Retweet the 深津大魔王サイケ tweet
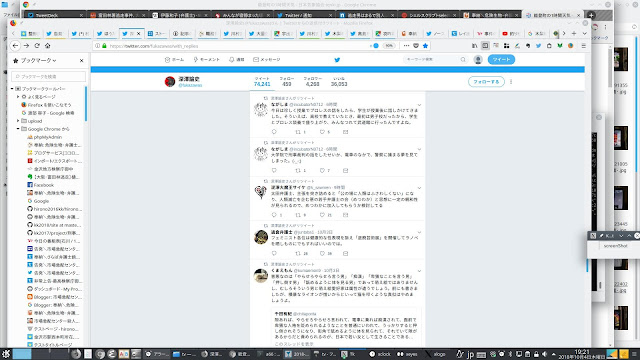This screenshot has width=640, height=360. tap(298, 215)
